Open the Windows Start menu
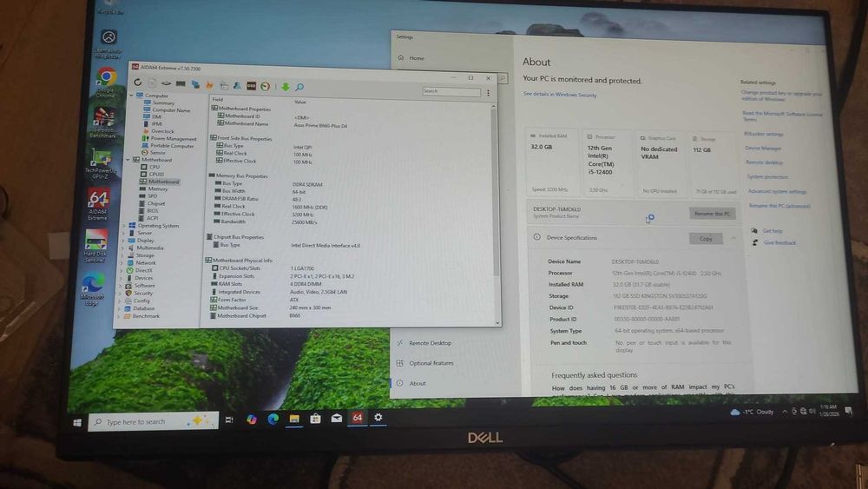Screen dimensions: 868x489 [x=77, y=422]
